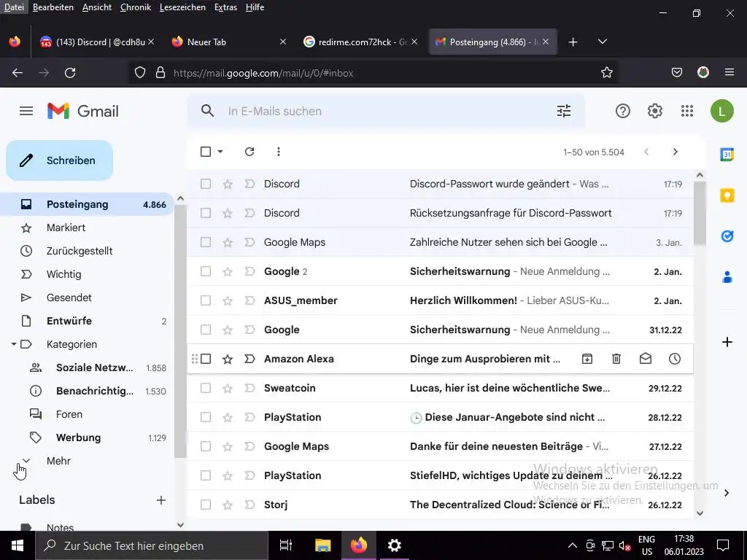Image resolution: width=747 pixels, height=560 pixels.
Task: Open Google Tasks side panel
Action: 727,236
